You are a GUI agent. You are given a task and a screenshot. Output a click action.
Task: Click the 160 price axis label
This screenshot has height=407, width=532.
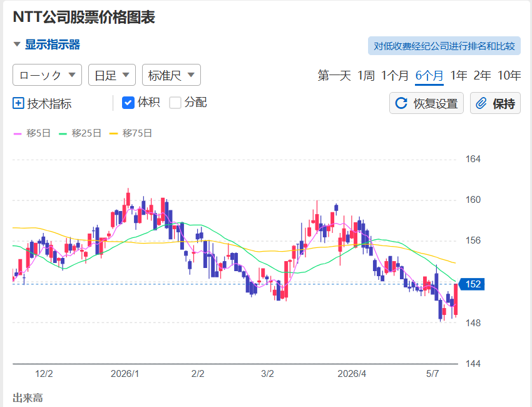pos(473,200)
